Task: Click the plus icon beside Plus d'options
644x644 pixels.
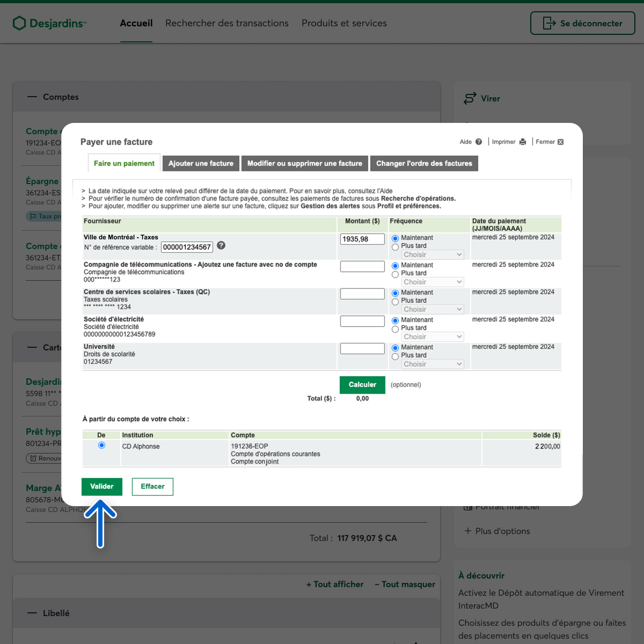Action: pyautogui.click(x=467, y=531)
